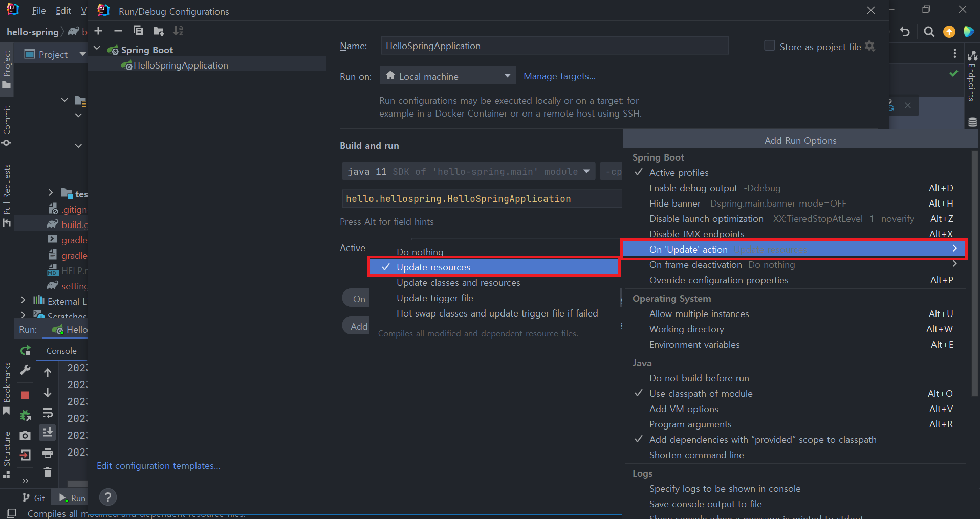Check the Store as project file checkbox
This screenshot has height=519, width=980.
click(769, 46)
